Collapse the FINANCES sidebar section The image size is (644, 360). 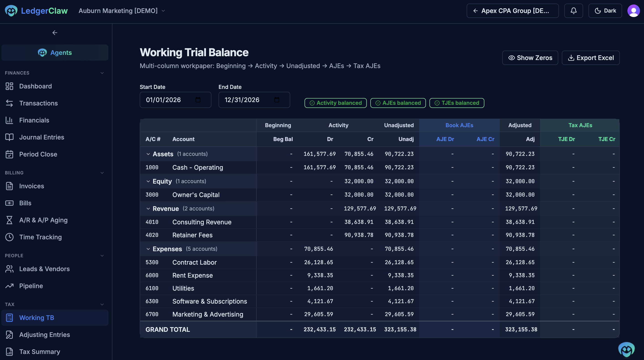pos(102,73)
